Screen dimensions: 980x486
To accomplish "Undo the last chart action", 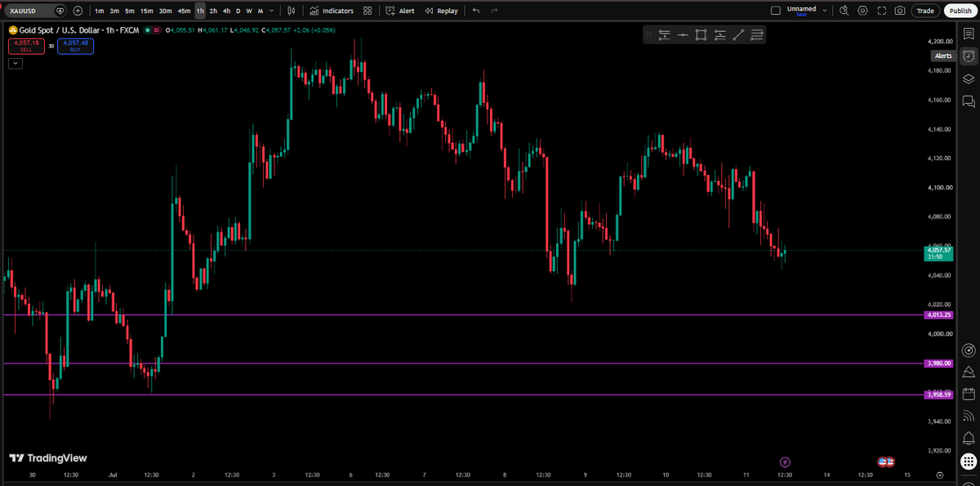I will [x=476, y=11].
